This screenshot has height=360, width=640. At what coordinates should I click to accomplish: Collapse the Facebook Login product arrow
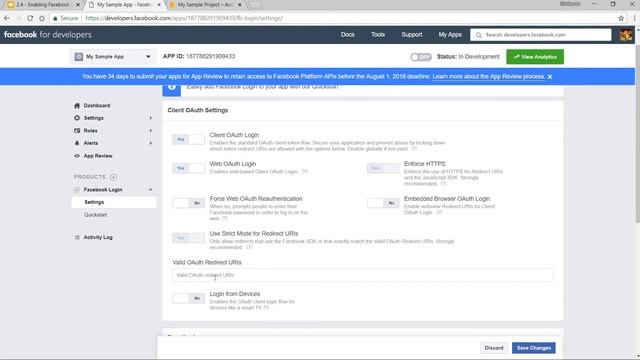[x=151, y=190]
